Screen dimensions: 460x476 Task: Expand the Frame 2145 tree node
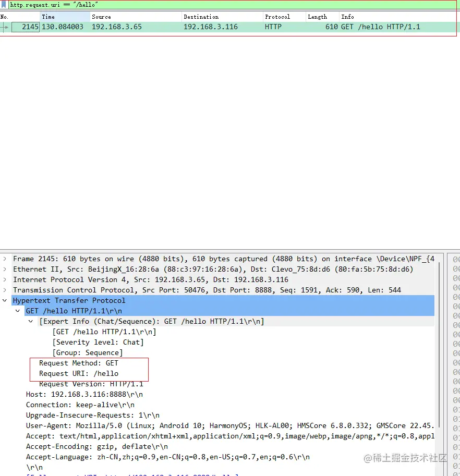tap(5, 259)
